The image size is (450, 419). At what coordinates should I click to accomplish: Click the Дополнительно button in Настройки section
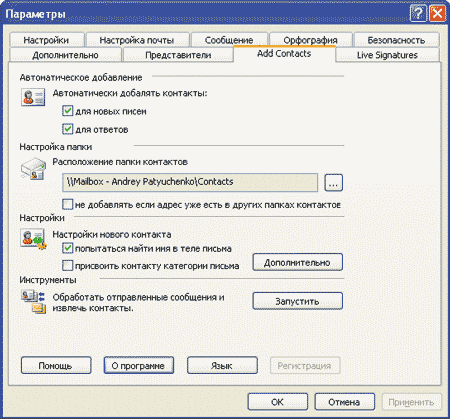click(297, 262)
